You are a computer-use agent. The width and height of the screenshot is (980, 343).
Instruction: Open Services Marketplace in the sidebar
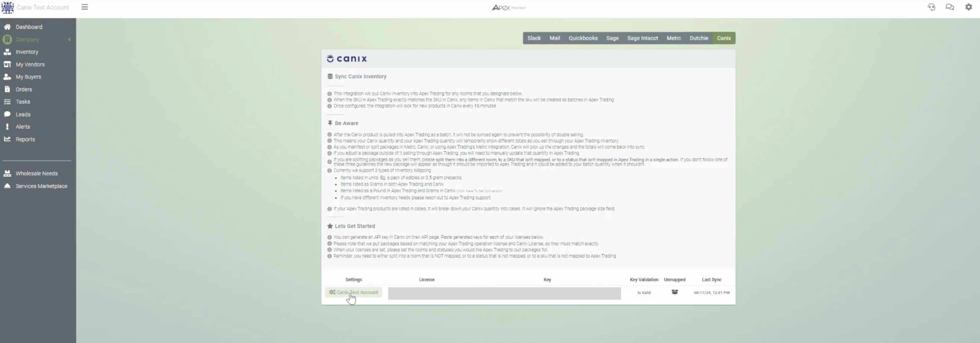(x=41, y=186)
